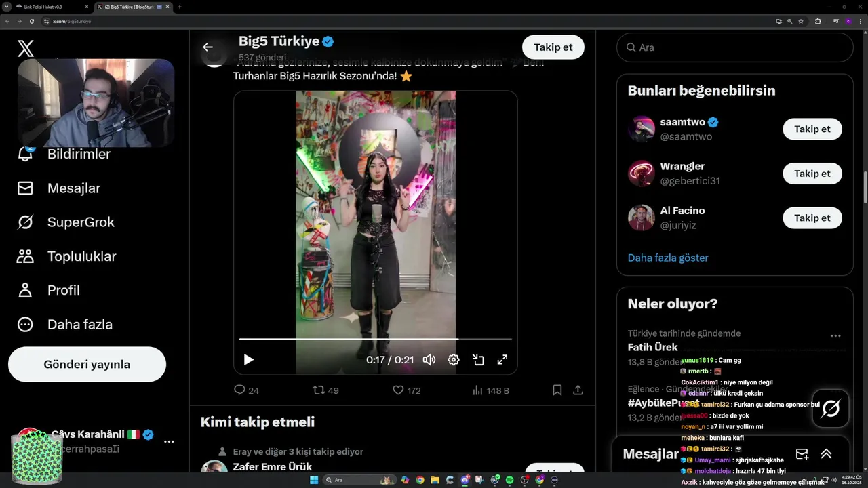Follow saamtwo with Takip et
Viewport: 868px width, 488px height.
pos(812,129)
